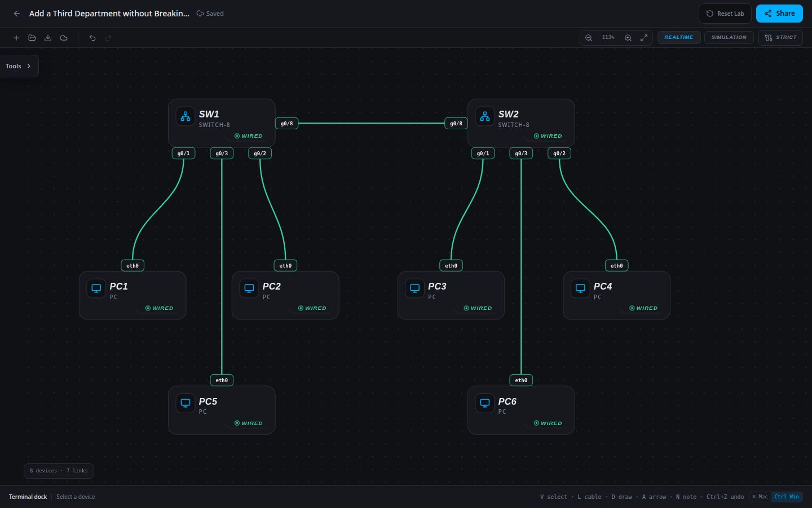812x508 pixels.
Task: Click the eth0 port on PC4
Action: (617, 266)
